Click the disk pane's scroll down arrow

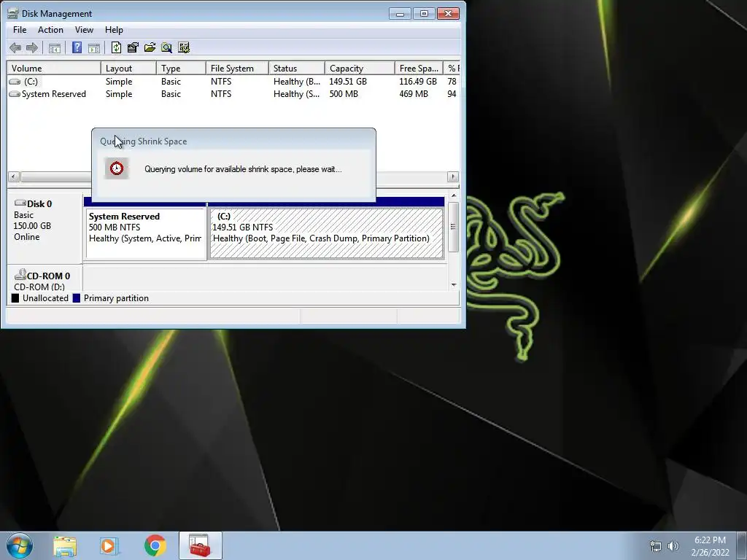454,285
